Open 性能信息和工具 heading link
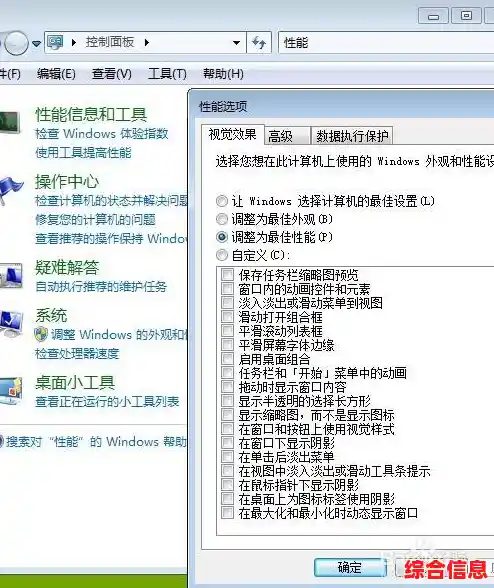The width and height of the screenshot is (494, 588). click(x=91, y=114)
